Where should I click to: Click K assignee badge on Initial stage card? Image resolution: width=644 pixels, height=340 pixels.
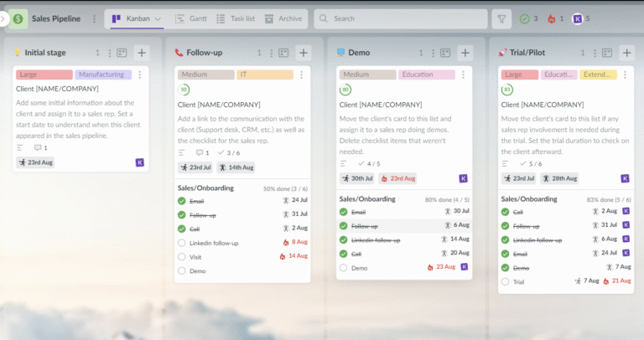point(140,162)
